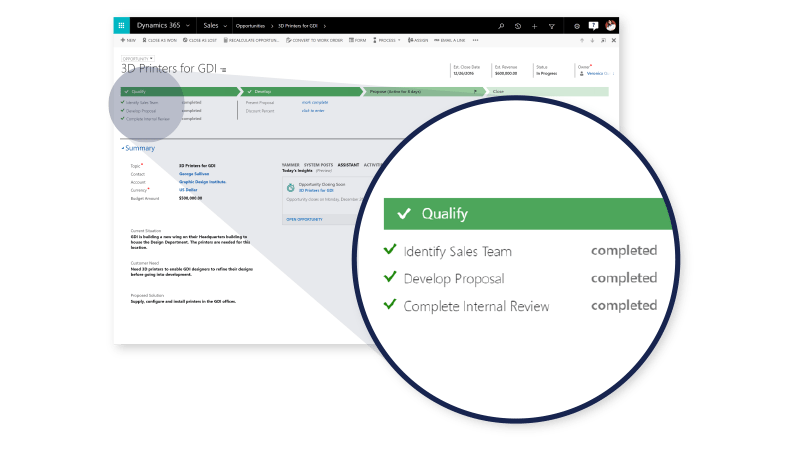Click the Topic field value
The image size is (800, 450).
click(x=197, y=166)
